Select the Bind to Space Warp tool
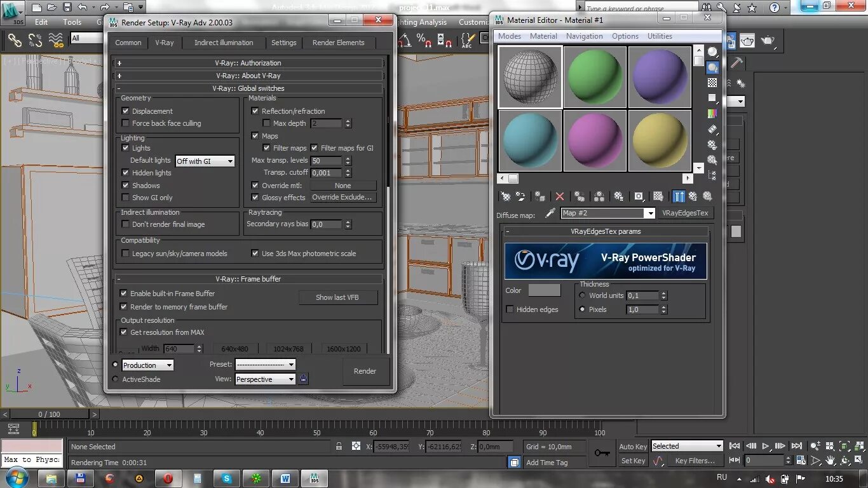Screen dimensions: 868x488 click(56, 41)
